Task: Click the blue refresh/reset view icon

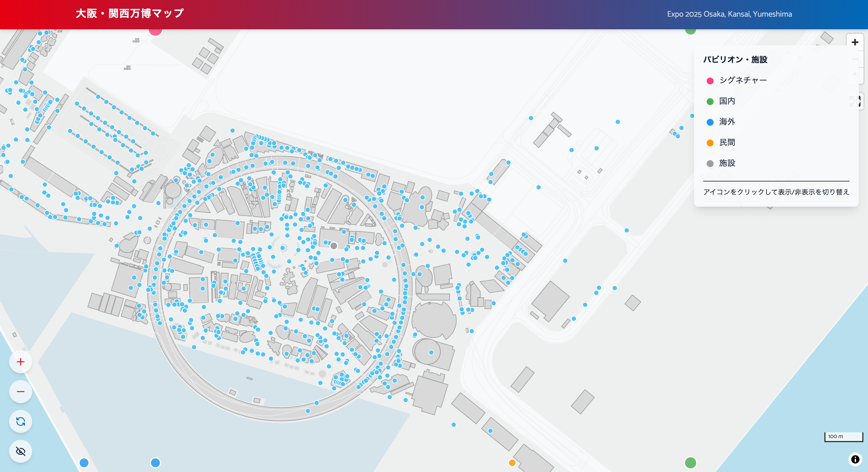Action: pos(21,421)
